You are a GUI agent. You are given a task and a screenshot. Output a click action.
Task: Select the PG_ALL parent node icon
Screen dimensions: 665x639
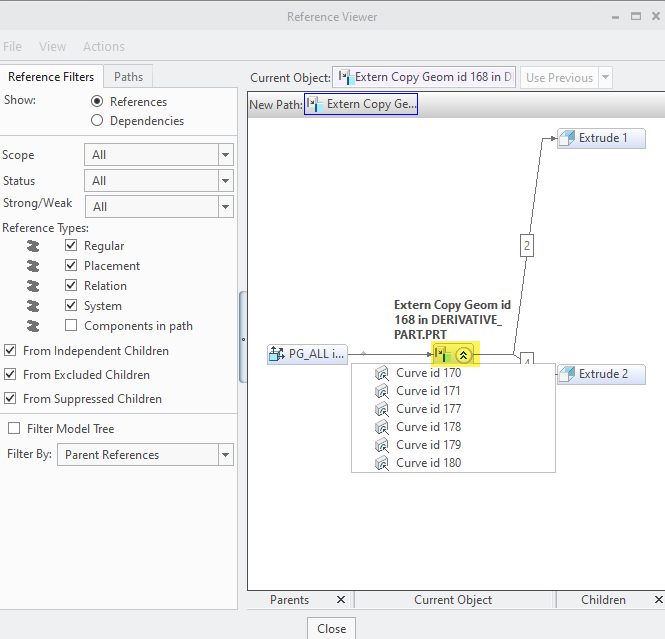point(277,354)
